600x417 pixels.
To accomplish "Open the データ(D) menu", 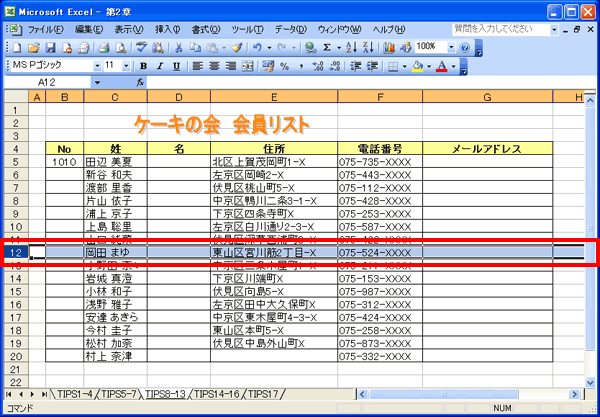I will coord(291,29).
